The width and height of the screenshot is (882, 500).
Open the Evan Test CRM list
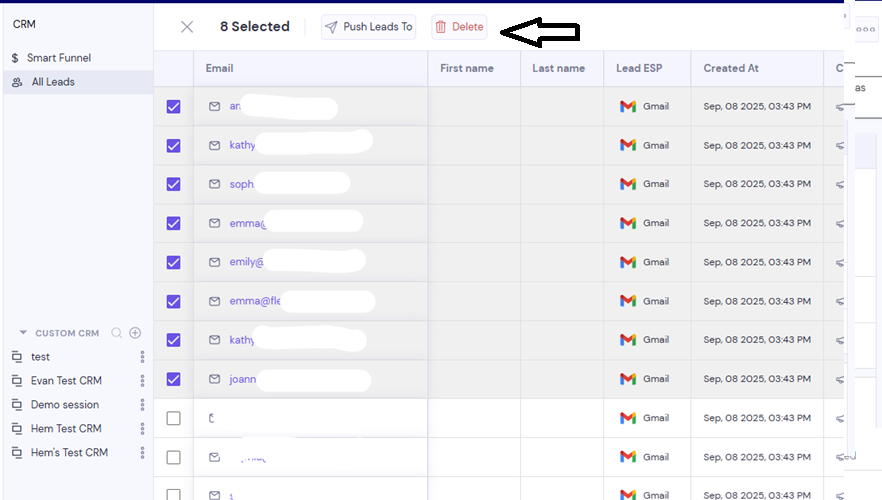point(66,381)
